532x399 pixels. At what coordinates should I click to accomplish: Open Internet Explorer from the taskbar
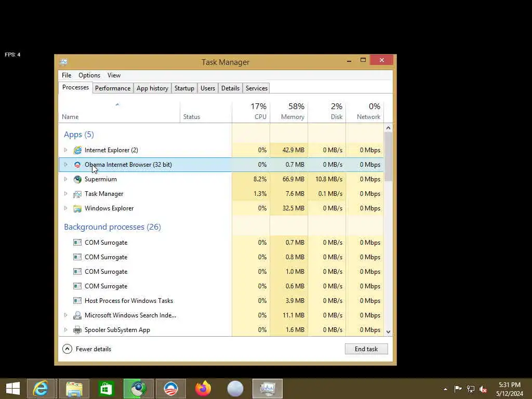tap(41, 389)
